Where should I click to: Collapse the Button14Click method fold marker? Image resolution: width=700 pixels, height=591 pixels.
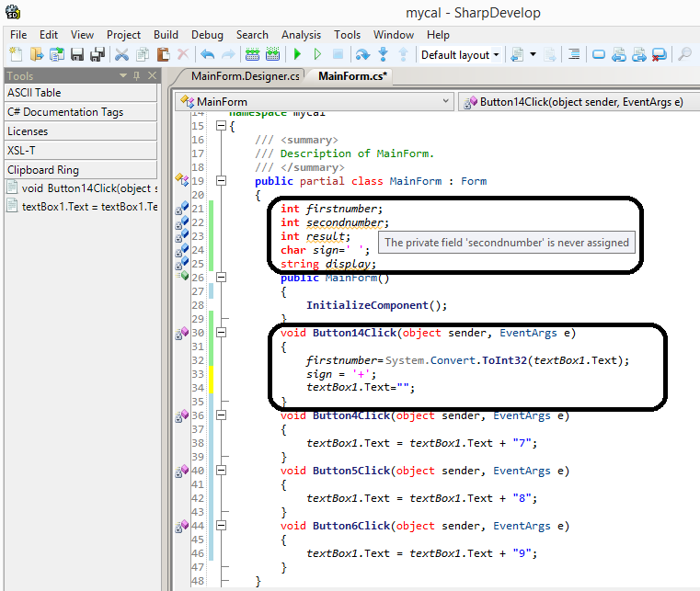tap(221, 333)
